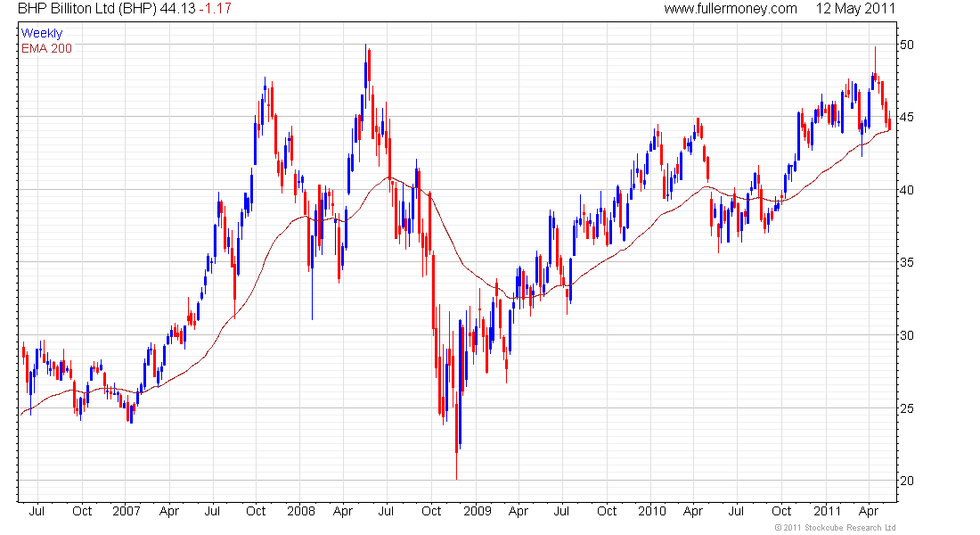Click the "Apr" label right after 2009
The height and width of the screenshot is (535, 980).
(x=519, y=512)
